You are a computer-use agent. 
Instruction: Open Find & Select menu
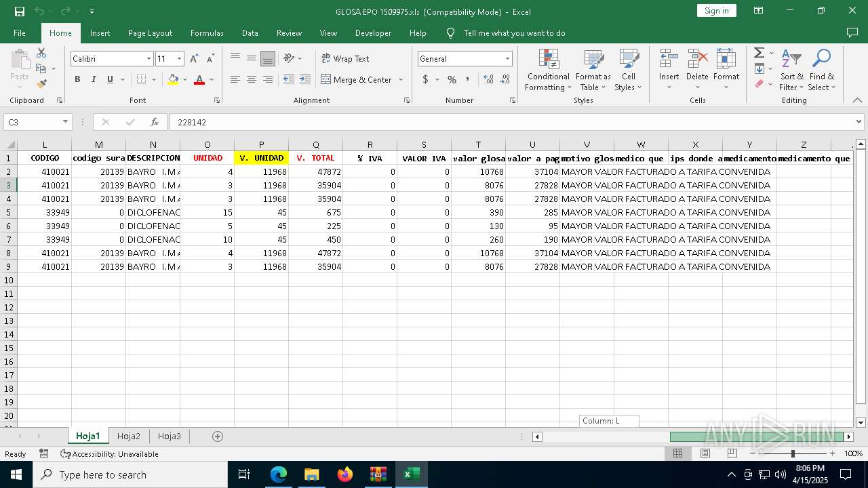coord(822,70)
